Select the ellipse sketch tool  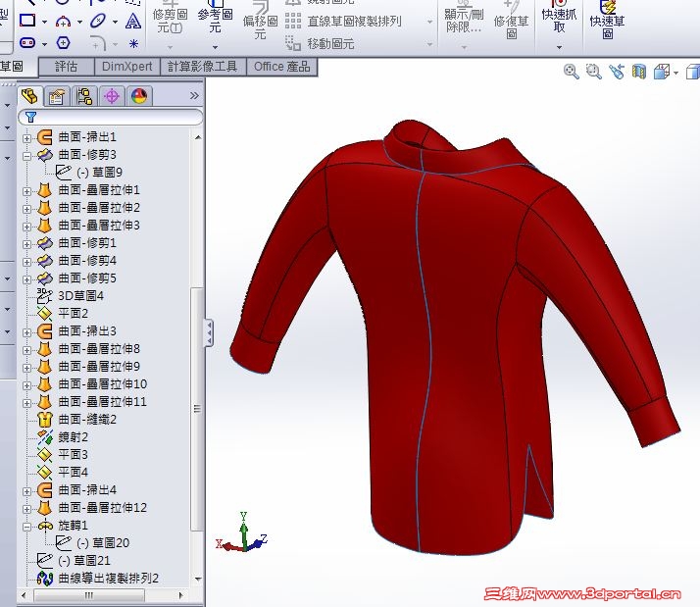click(98, 21)
